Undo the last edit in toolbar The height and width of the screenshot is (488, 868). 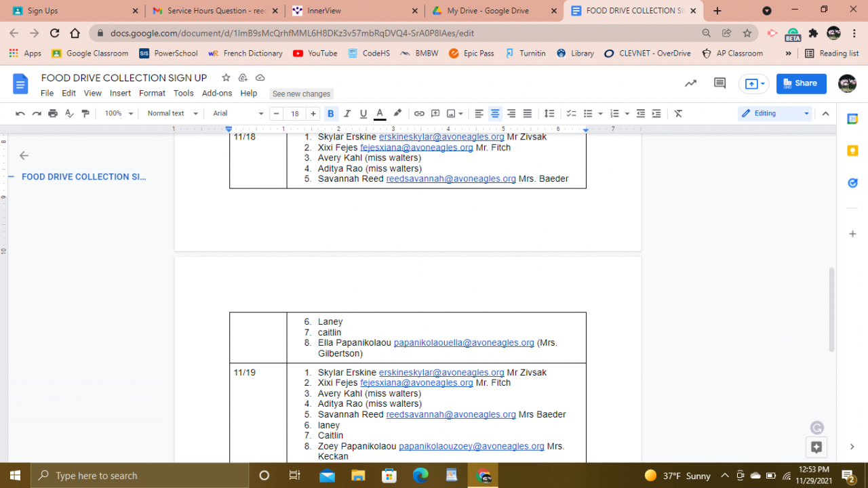pos(20,114)
